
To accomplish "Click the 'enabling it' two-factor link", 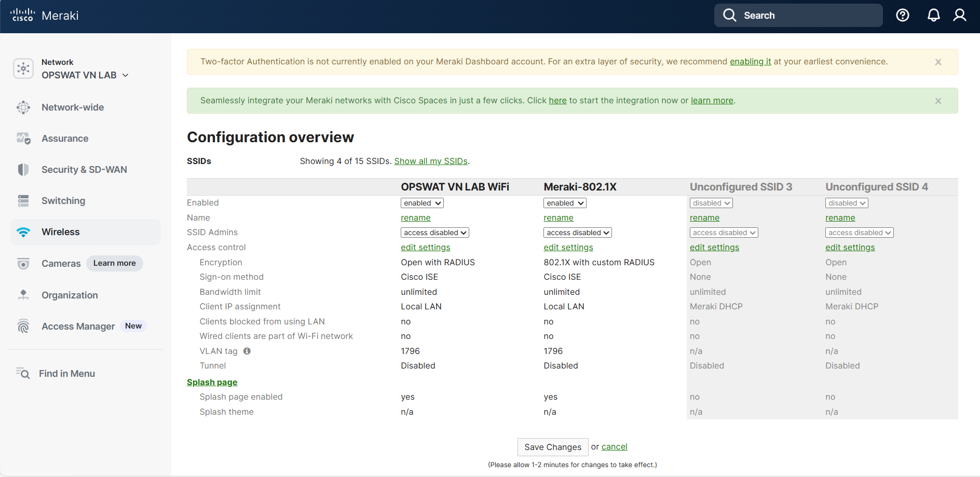I will (x=751, y=62).
